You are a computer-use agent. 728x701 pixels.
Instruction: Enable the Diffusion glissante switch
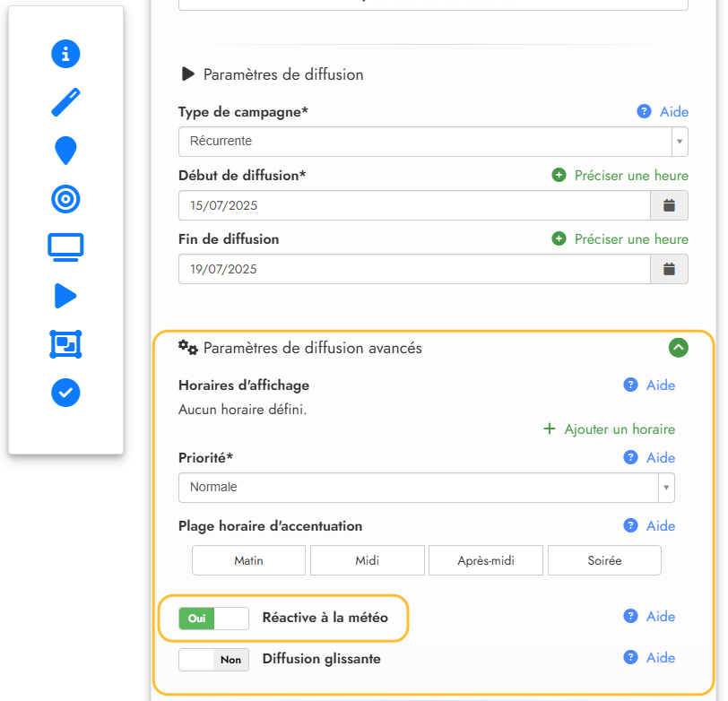click(213, 660)
